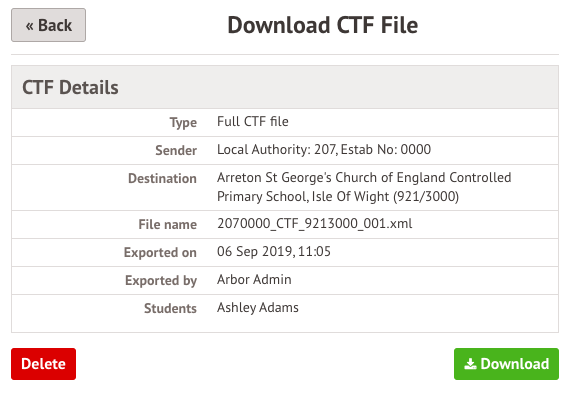Image resolution: width=574 pixels, height=394 pixels.
Task: Click the student name Ashley Adams
Action: click(x=258, y=308)
